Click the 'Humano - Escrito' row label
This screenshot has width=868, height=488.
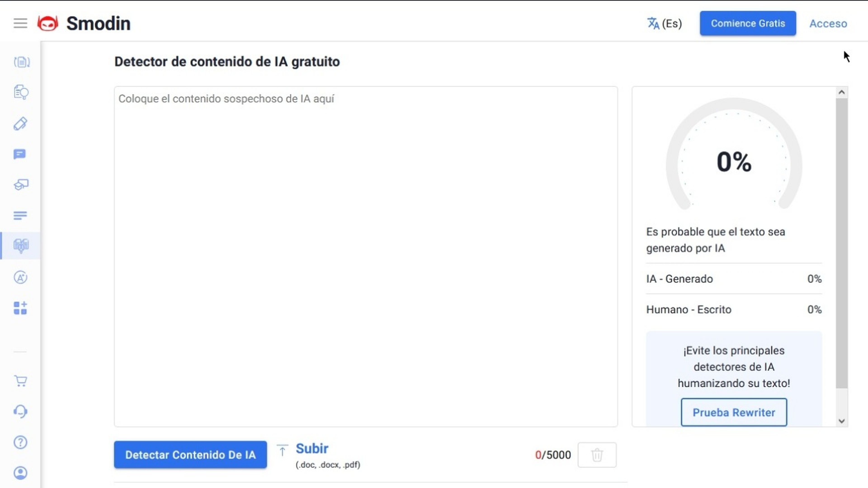(689, 310)
